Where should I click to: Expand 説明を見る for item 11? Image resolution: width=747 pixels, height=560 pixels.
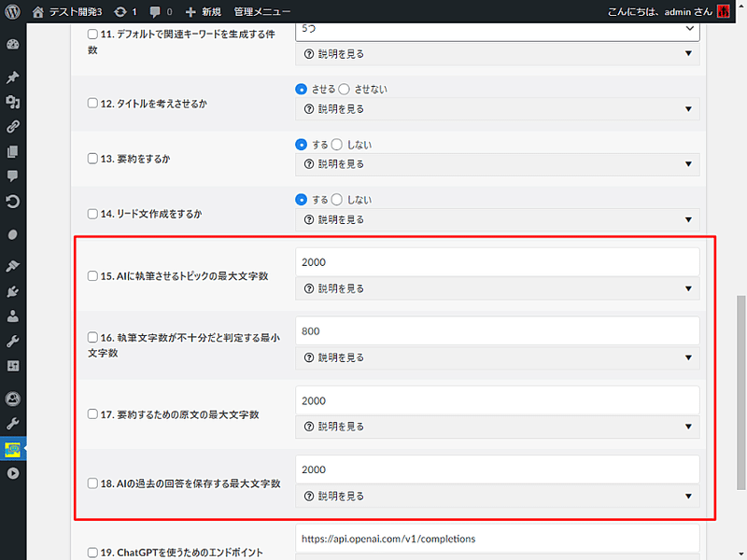(498, 54)
